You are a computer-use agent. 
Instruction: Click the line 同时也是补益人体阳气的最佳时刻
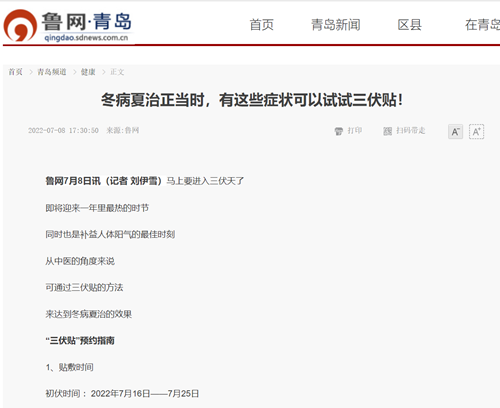(110, 234)
